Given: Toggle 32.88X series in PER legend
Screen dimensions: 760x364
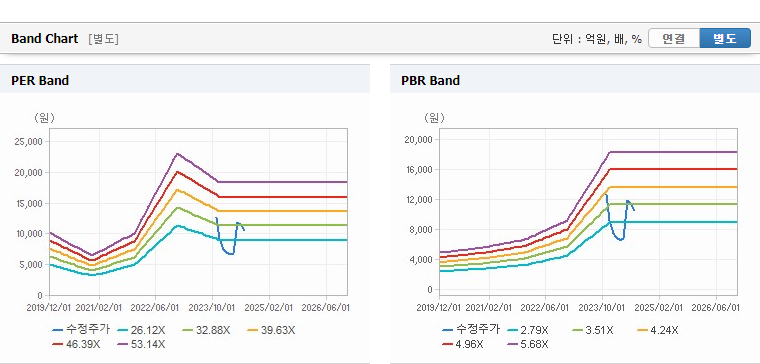Looking at the screenshot, I should (x=206, y=330).
